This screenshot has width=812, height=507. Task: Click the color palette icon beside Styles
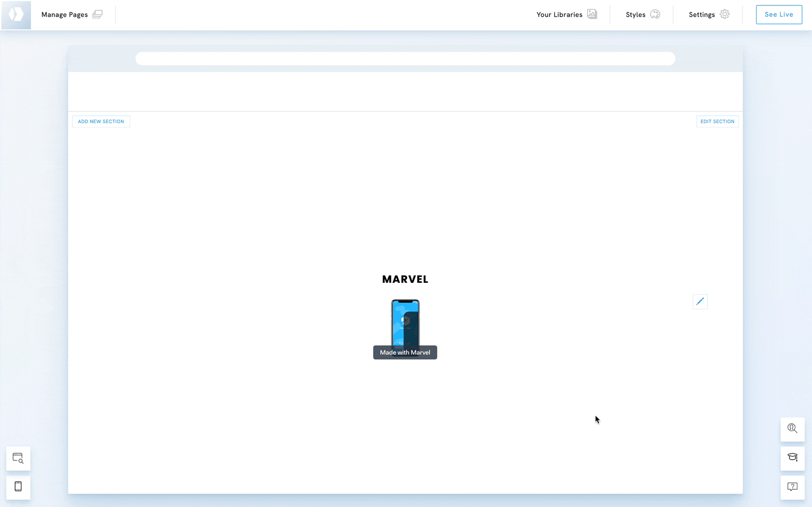coord(655,15)
